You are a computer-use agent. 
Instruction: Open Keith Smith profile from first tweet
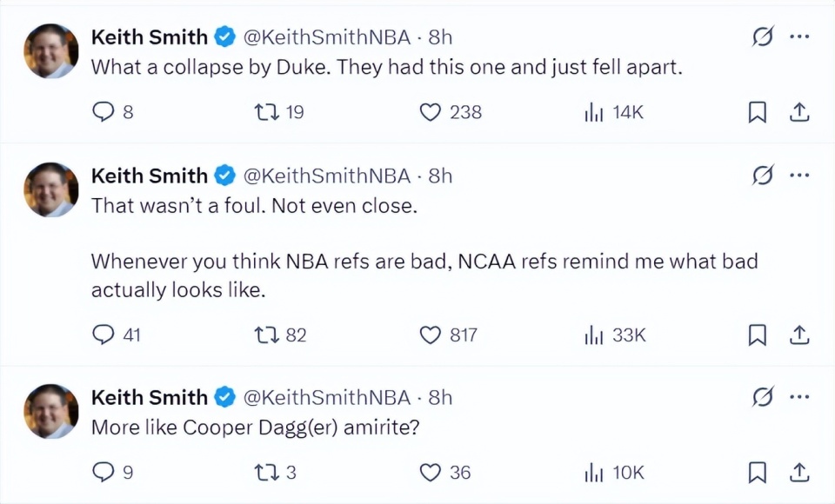pyautogui.click(x=149, y=37)
